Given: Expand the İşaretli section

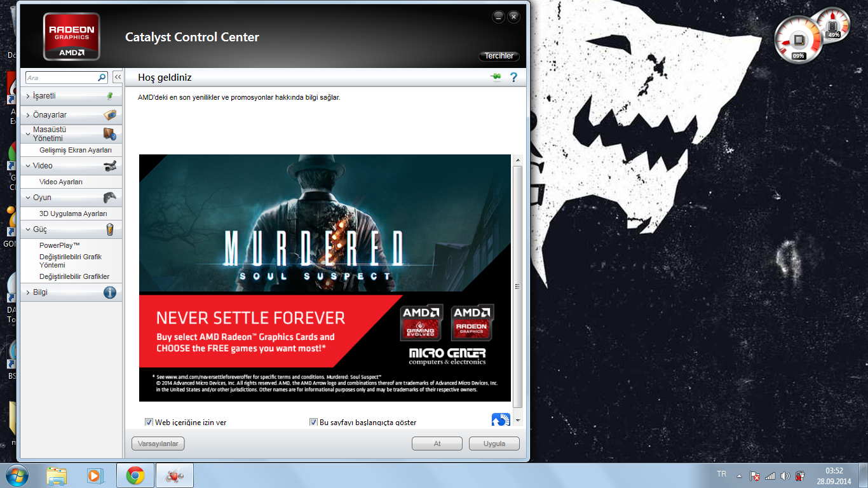Looking at the screenshot, I should coord(44,96).
